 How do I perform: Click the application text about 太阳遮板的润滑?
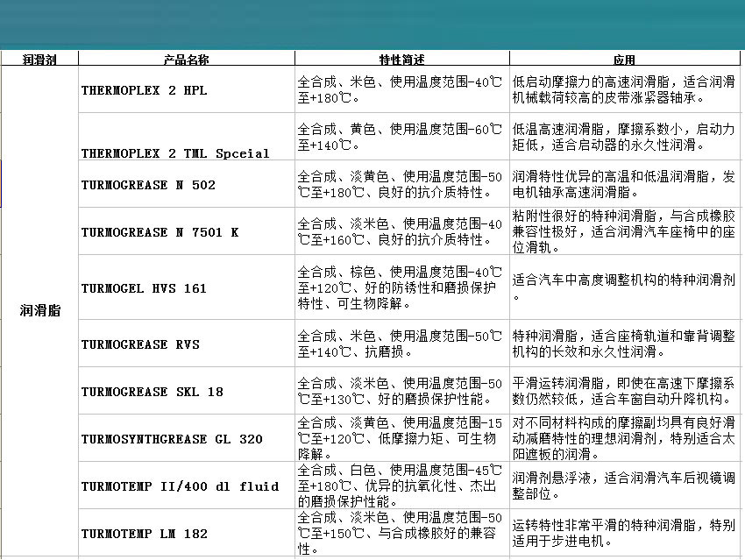[x=624, y=438]
